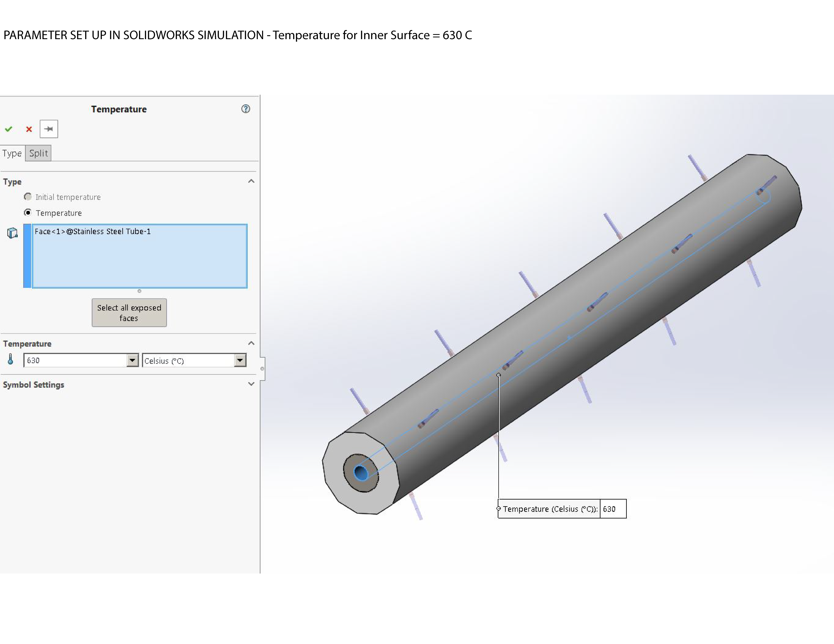Switch to the Split tab
This screenshot has width=834, height=644.
pyautogui.click(x=38, y=153)
